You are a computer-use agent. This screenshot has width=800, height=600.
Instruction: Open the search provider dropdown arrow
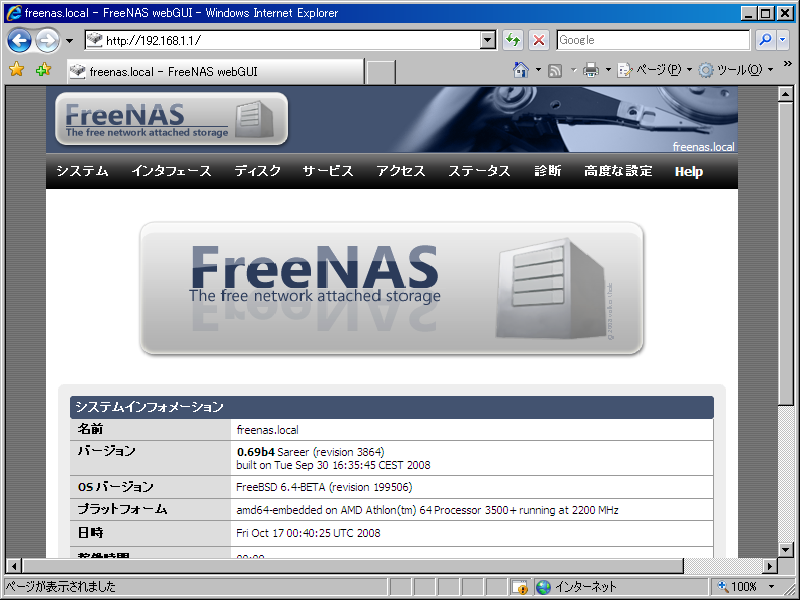pyautogui.click(x=783, y=40)
